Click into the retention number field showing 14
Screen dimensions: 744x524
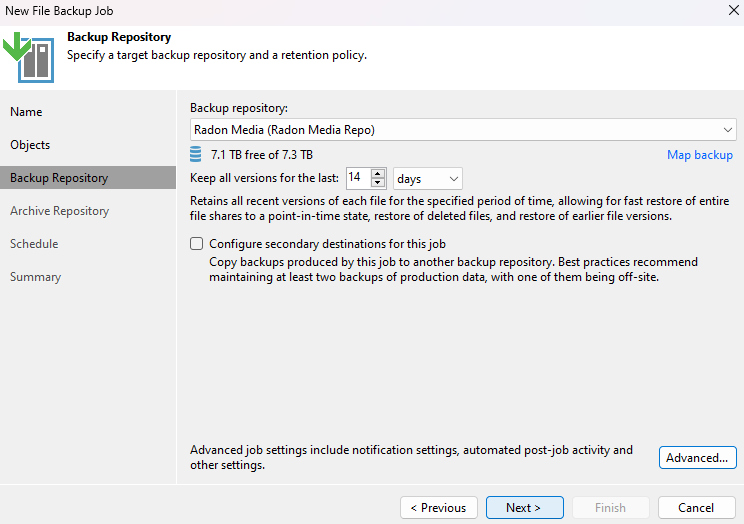pyautogui.click(x=359, y=178)
